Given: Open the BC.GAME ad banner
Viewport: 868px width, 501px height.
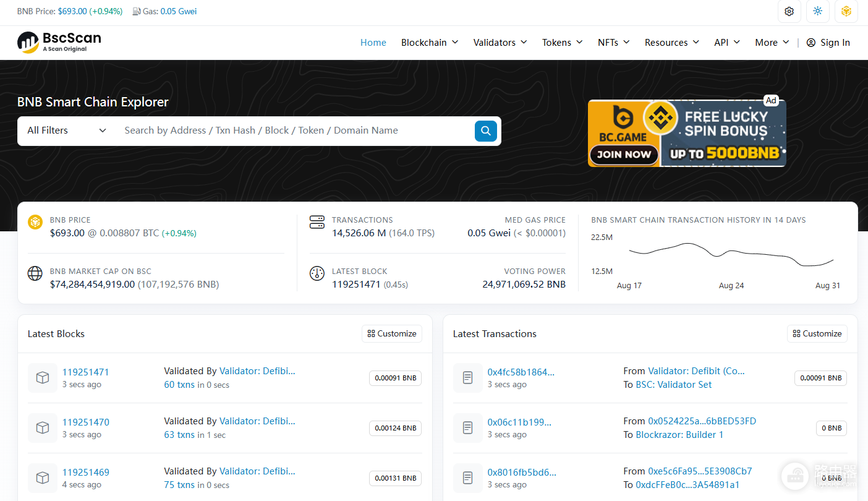Looking at the screenshot, I should tap(687, 133).
